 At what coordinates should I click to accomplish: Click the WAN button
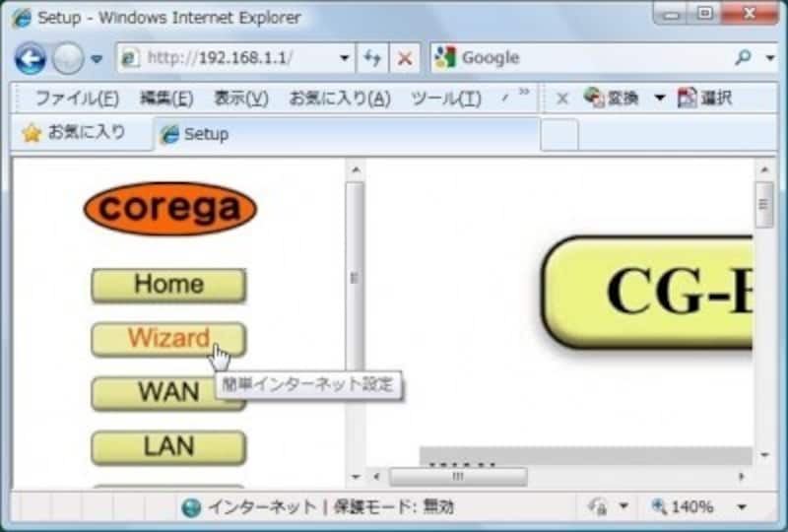tap(168, 393)
